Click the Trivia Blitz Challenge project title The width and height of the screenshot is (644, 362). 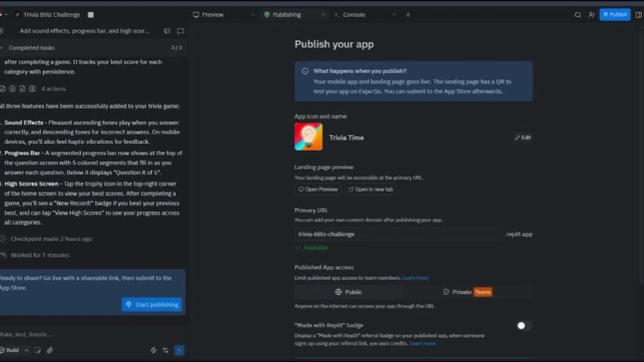click(52, 15)
